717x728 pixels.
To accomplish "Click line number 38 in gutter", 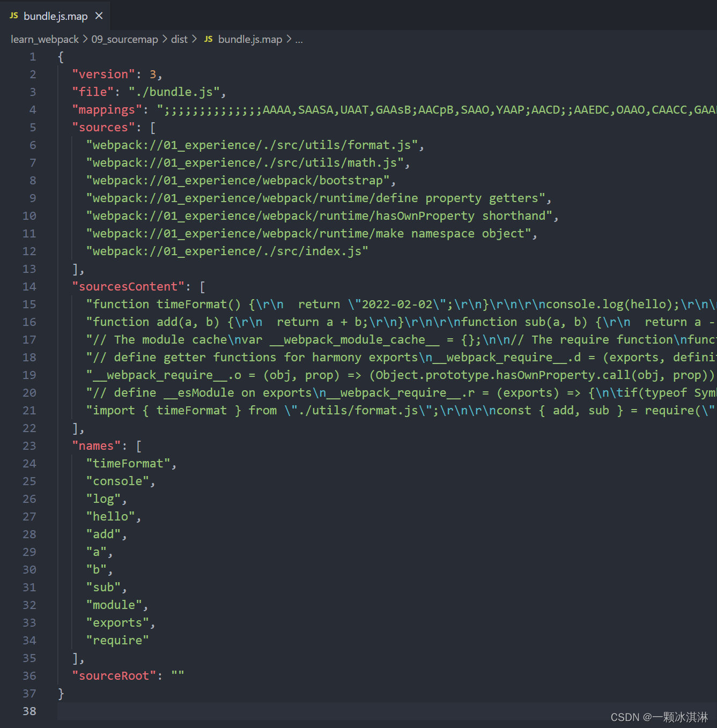I will coord(29,711).
